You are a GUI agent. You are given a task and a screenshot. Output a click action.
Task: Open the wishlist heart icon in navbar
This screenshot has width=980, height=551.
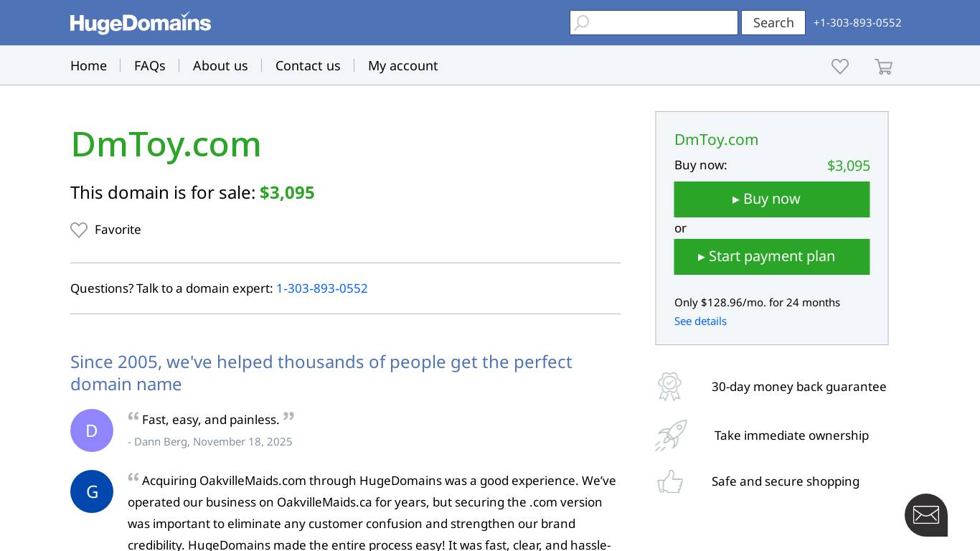[840, 66]
